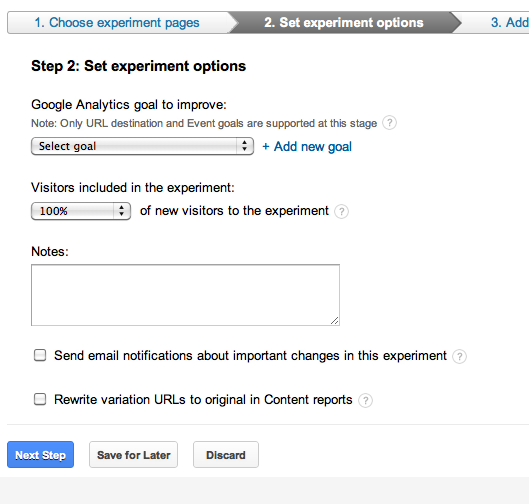Screen dimensions: 529x504
Task: Show help for email notifications option
Action: (x=459, y=357)
